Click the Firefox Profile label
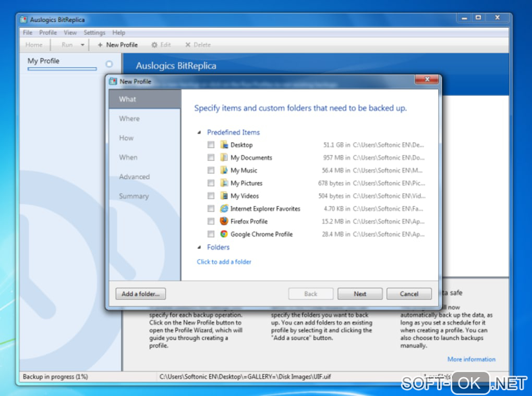 pyautogui.click(x=249, y=221)
